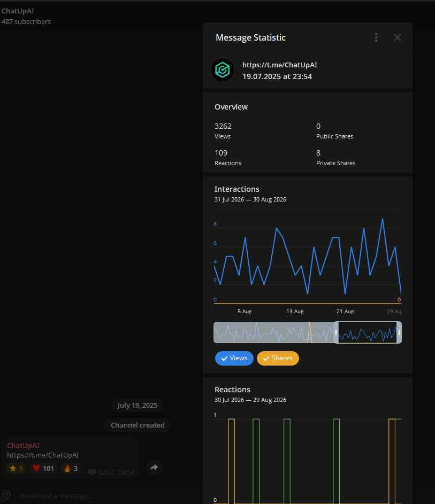Click the ChatUpAI sender name in the message
This screenshot has height=504, width=435.
click(24, 445)
